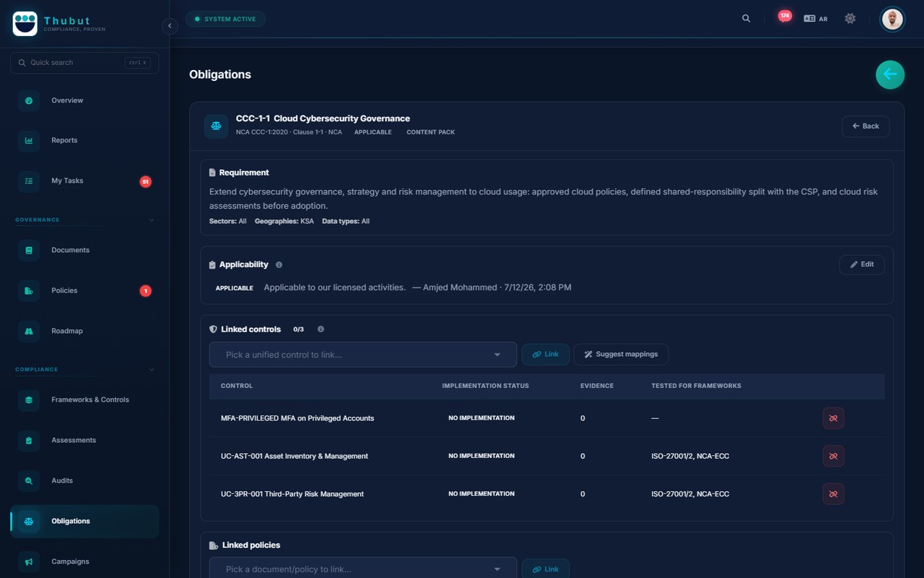Click Edit in the Applicability section

click(x=862, y=264)
